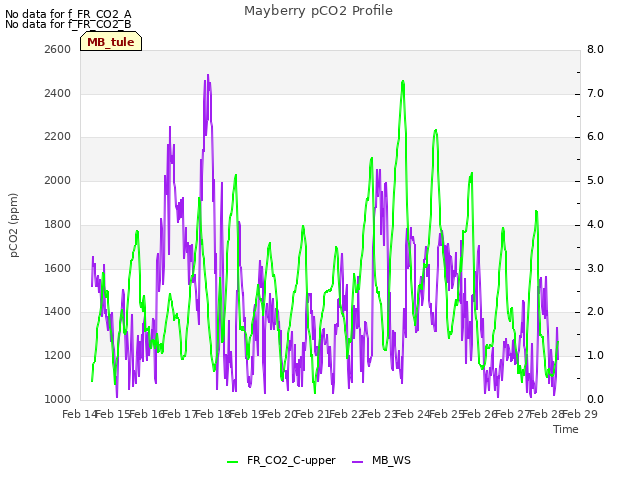Click the MB_tule annotation label
The image size is (640, 480).
pos(111,42)
